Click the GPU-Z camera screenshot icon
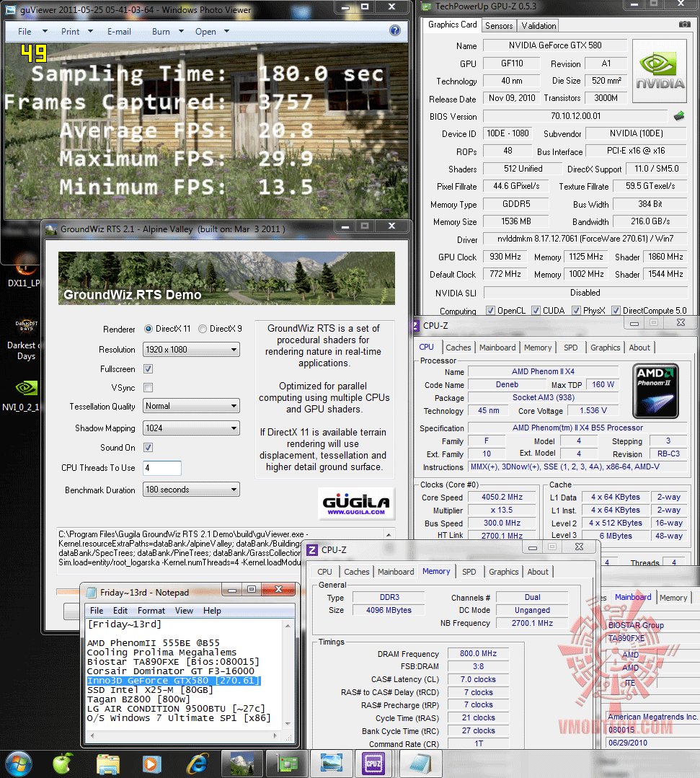This screenshot has width=700, height=778. [x=685, y=25]
